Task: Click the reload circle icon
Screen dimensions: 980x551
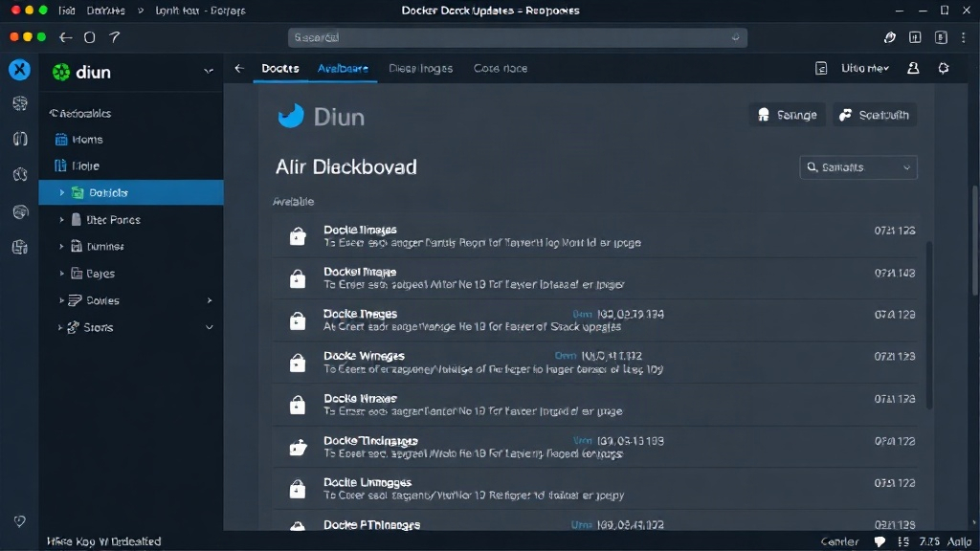Action: (x=89, y=37)
